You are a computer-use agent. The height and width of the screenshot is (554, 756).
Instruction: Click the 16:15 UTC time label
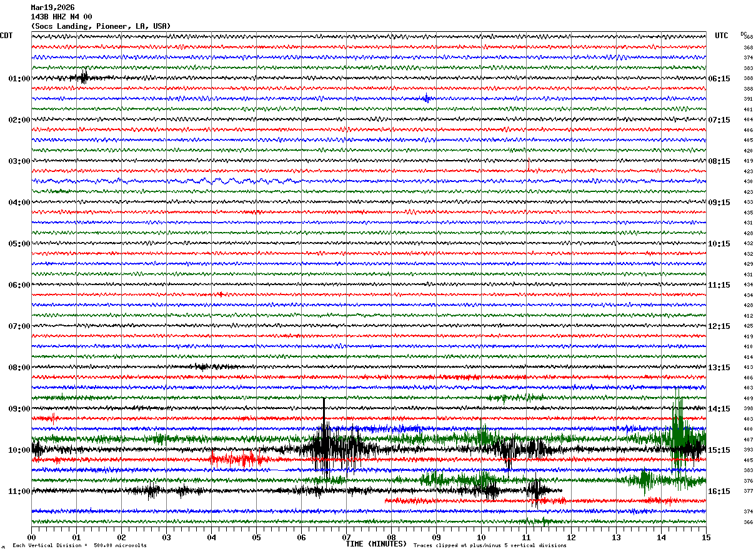pos(719,491)
